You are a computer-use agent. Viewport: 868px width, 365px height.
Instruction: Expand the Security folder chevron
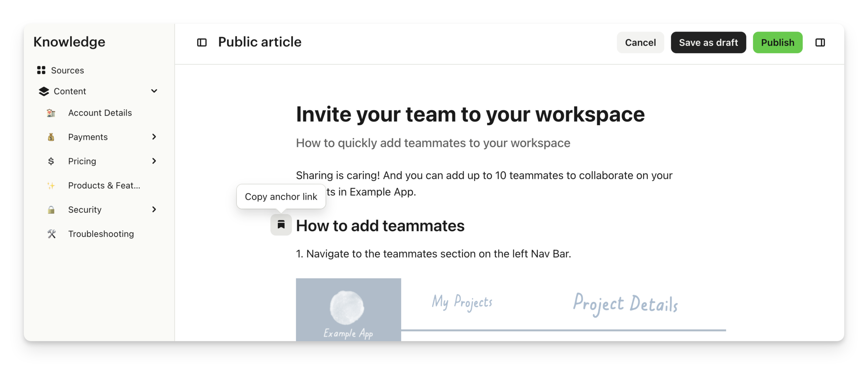[154, 210]
